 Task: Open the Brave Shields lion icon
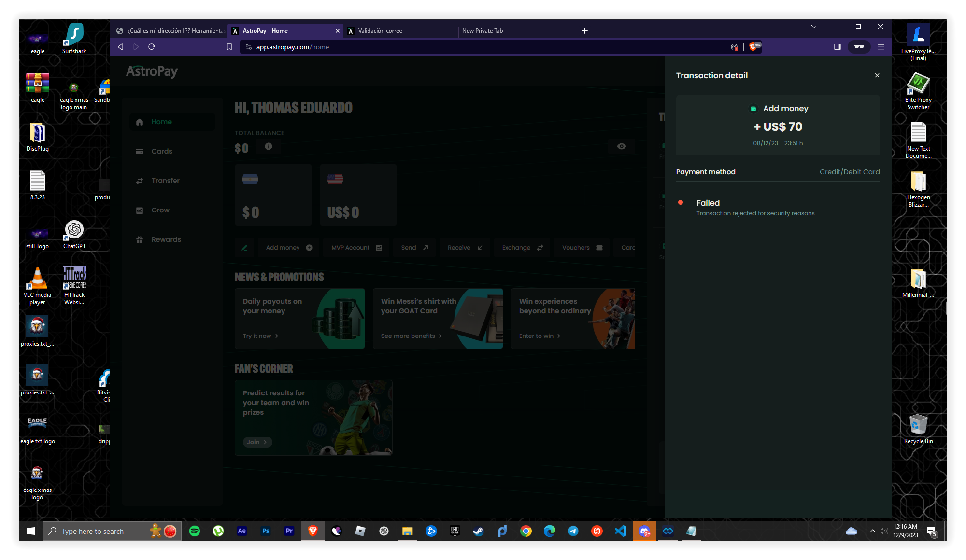click(753, 47)
